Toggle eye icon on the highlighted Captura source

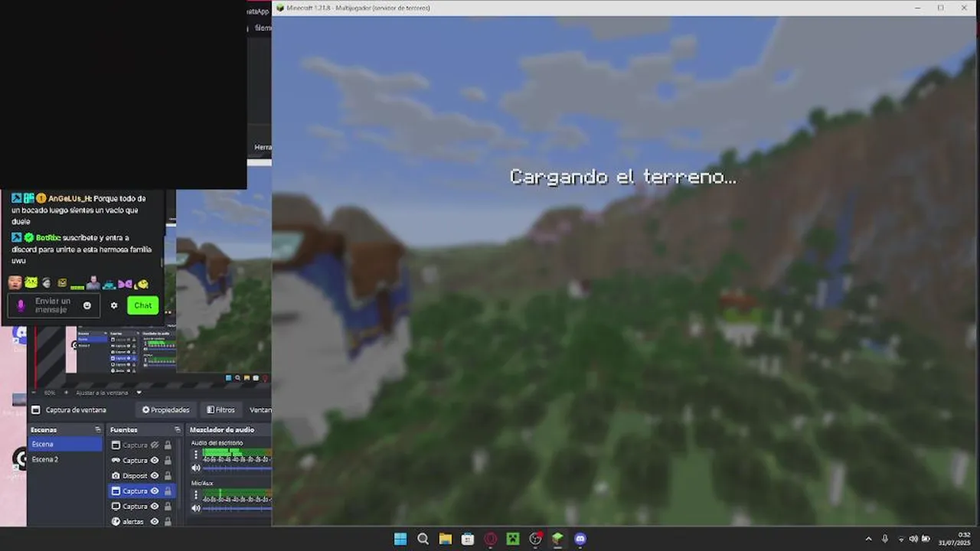click(x=155, y=491)
